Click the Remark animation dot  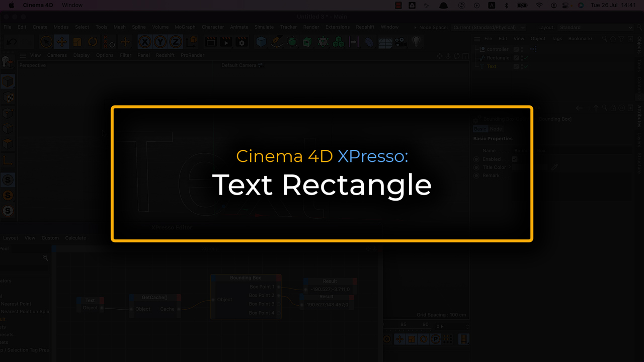476,175
